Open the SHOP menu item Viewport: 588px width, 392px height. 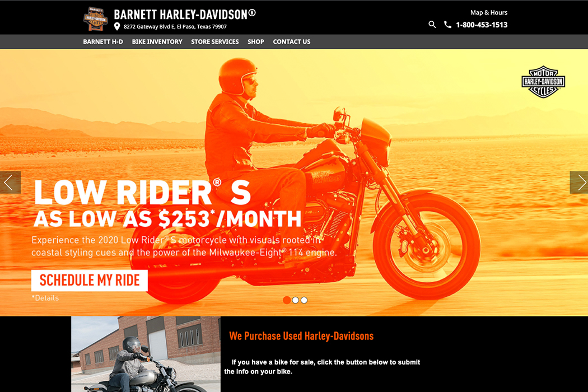click(x=256, y=41)
